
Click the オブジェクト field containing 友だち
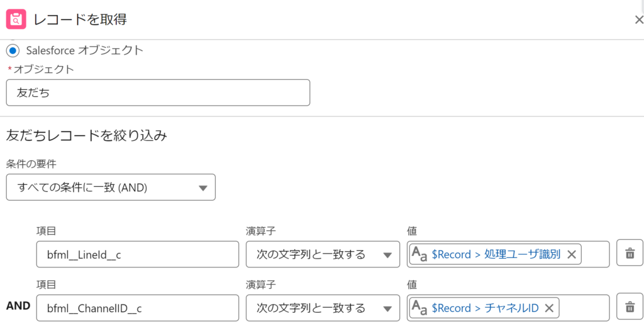pyautogui.click(x=158, y=92)
